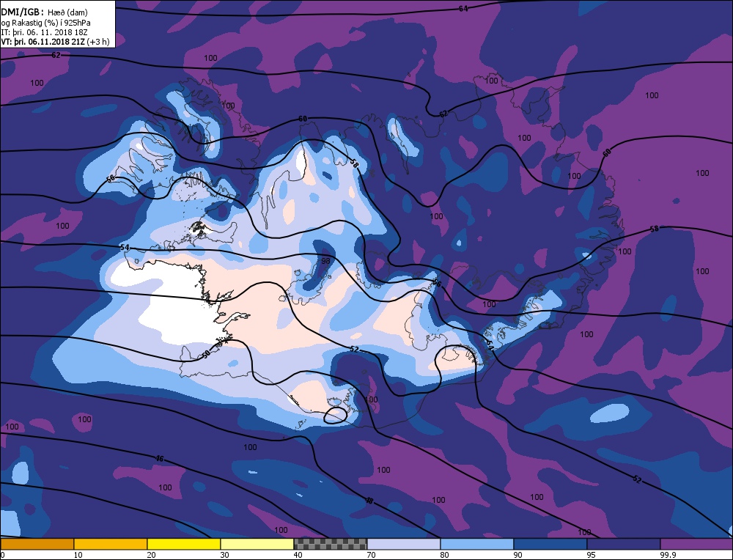Click the purple above-99.9 legend swatch
The image size is (733, 560).
[696, 544]
